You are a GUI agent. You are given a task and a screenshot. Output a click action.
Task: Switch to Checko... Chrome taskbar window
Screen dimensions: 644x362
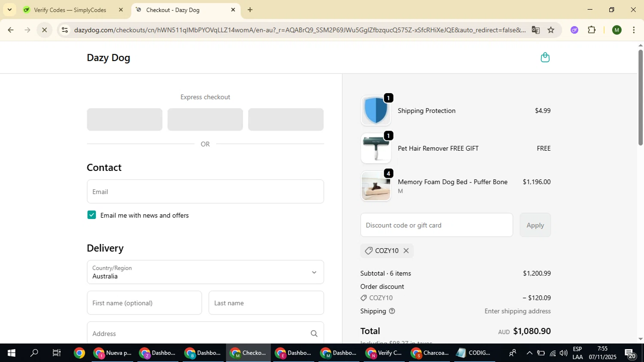point(249,353)
